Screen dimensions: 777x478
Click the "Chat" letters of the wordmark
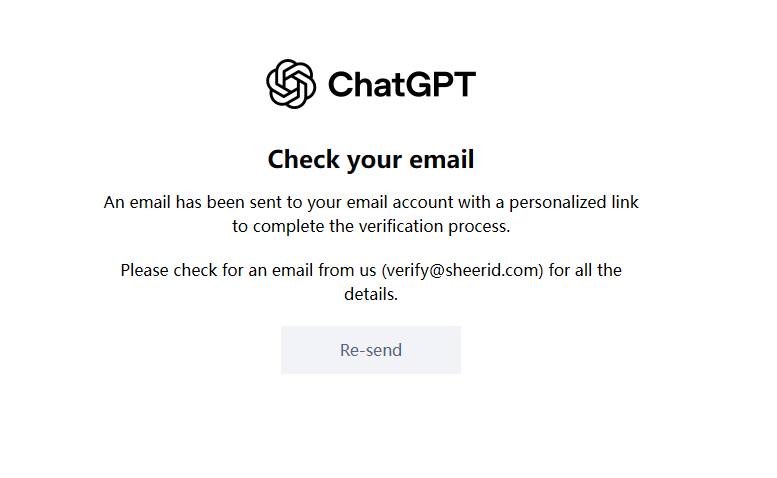[x=362, y=84]
